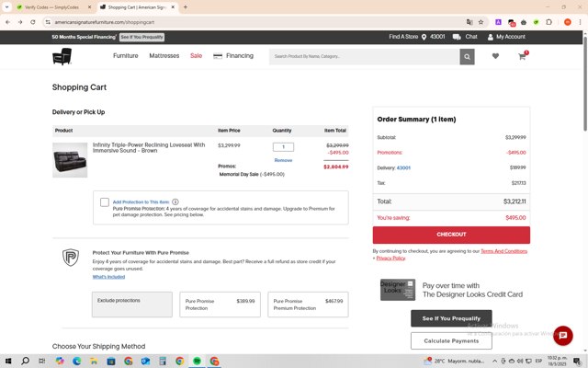Open the wishlist heart icon
Screen dimensions: 588x368
(495, 56)
